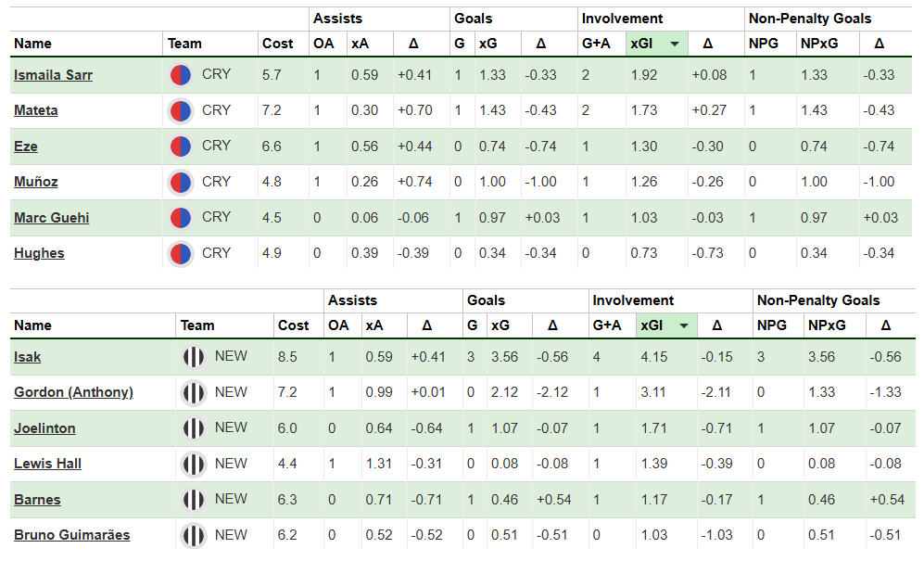
Task: Click the Barnes player name link
Action: (x=37, y=500)
